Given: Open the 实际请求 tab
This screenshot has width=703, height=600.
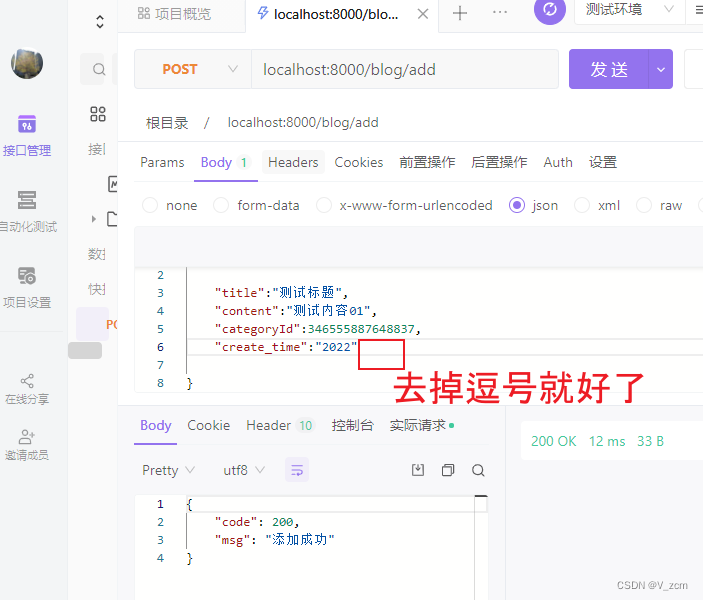Looking at the screenshot, I should (x=422, y=425).
